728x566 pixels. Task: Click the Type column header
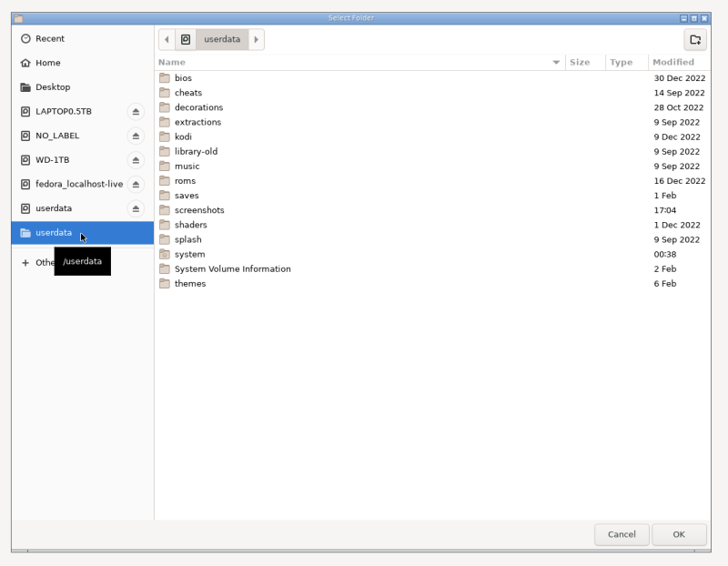tap(626, 62)
